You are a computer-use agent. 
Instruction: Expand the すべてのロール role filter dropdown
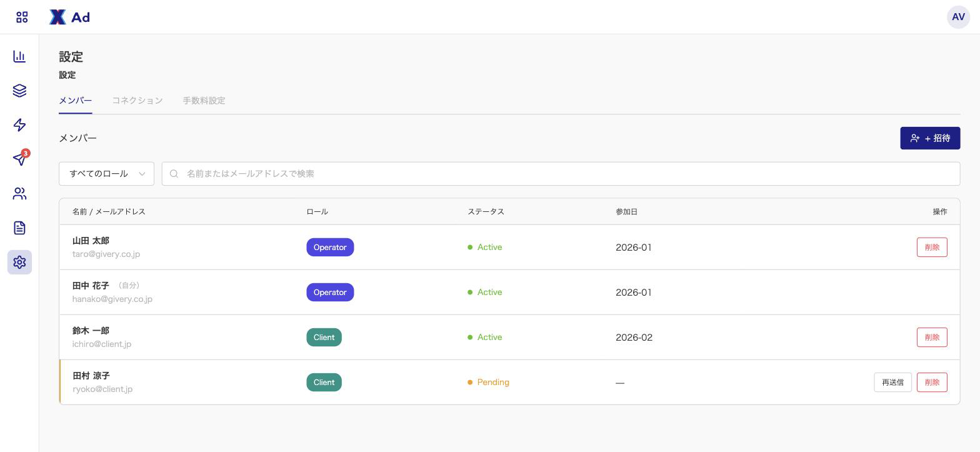(x=106, y=174)
